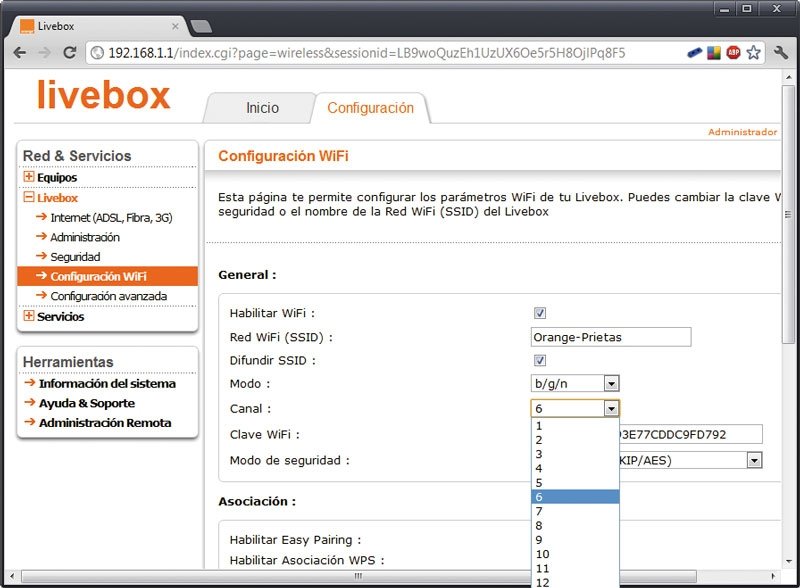The width and height of the screenshot is (800, 588).
Task: Collapse the Livebox section
Action: coord(29,198)
